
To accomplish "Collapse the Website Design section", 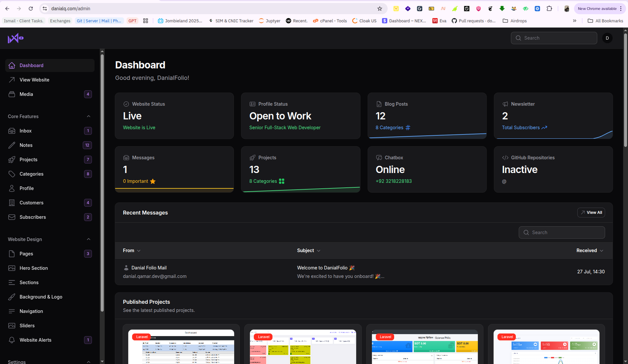I will (x=88, y=239).
